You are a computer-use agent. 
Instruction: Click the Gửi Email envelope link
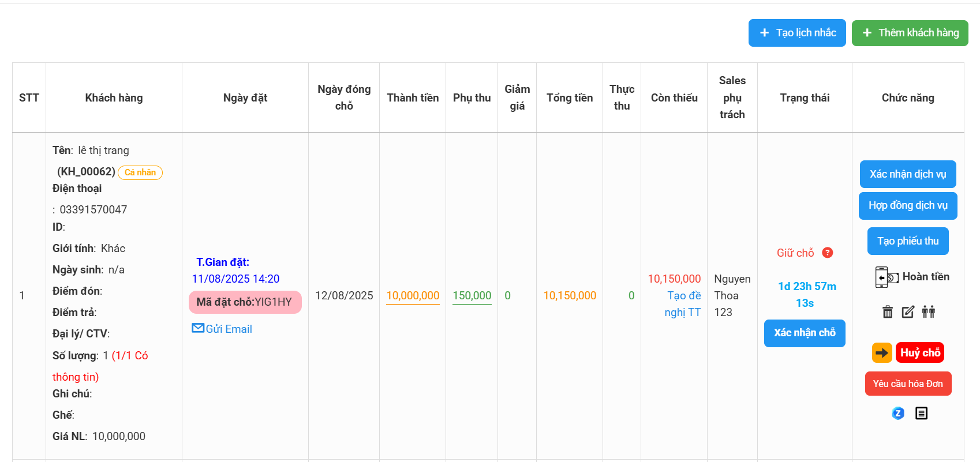222,329
